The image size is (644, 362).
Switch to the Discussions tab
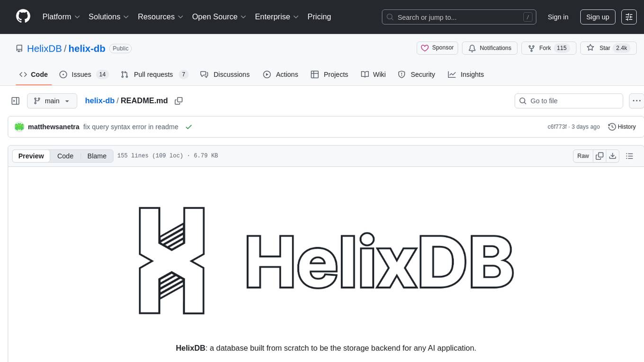(225, 74)
